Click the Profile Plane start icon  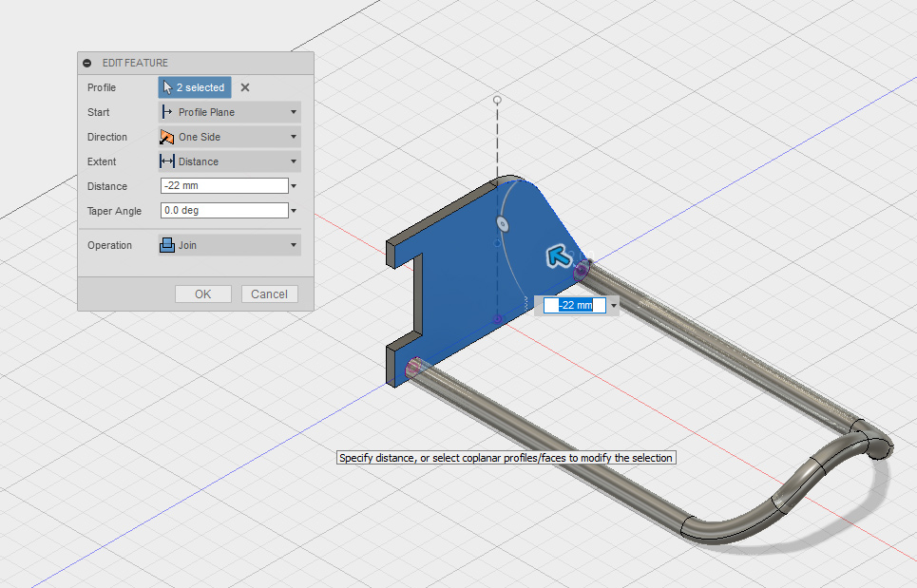click(x=167, y=112)
